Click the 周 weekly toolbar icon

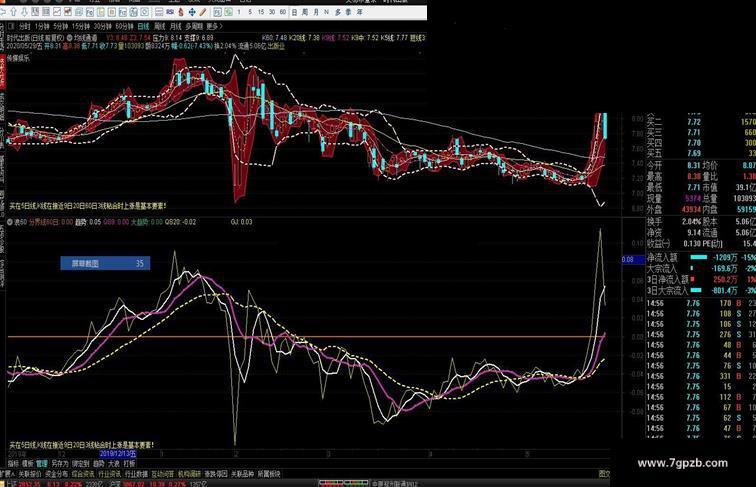coord(305,12)
